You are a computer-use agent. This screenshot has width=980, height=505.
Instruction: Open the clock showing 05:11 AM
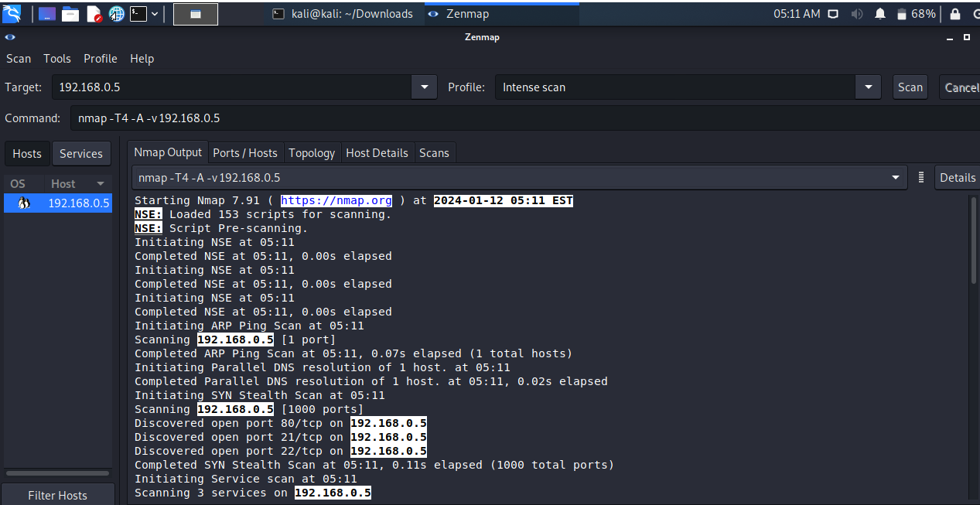797,14
